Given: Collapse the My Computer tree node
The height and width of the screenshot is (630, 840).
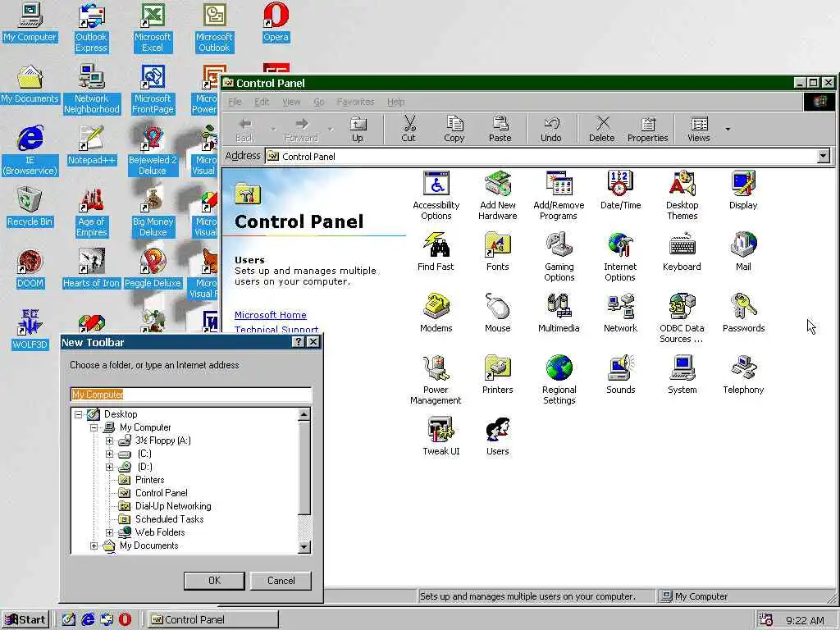Looking at the screenshot, I should coord(94,427).
